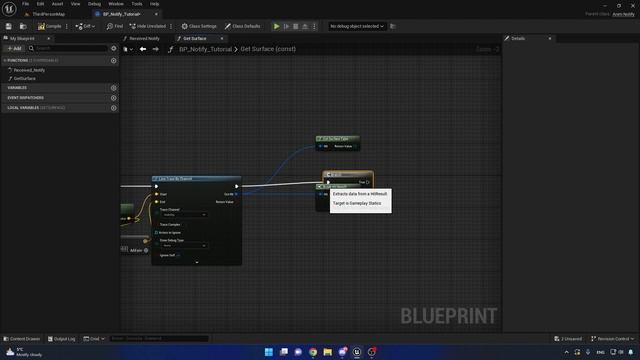Switch to Received Notify graph tab

tap(144, 38)
